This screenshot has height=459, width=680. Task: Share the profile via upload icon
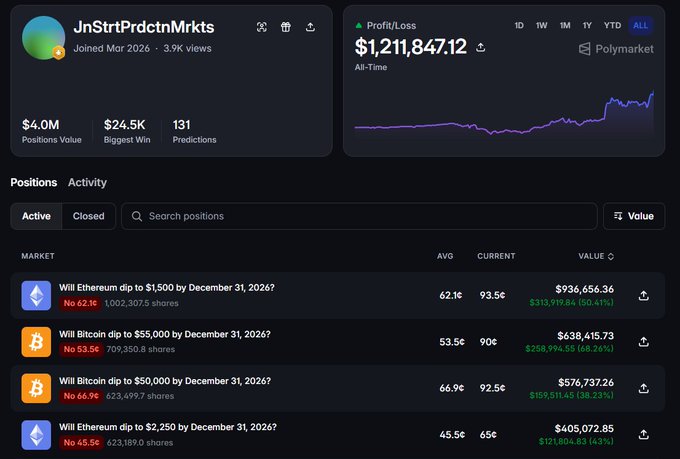coord(310,27)
